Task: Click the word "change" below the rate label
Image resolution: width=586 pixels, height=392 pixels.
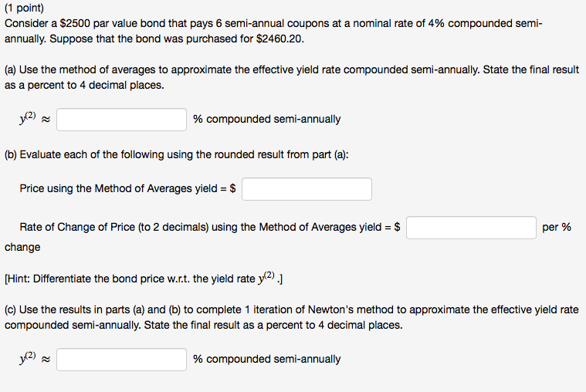Action: click(x=22, y=247)
